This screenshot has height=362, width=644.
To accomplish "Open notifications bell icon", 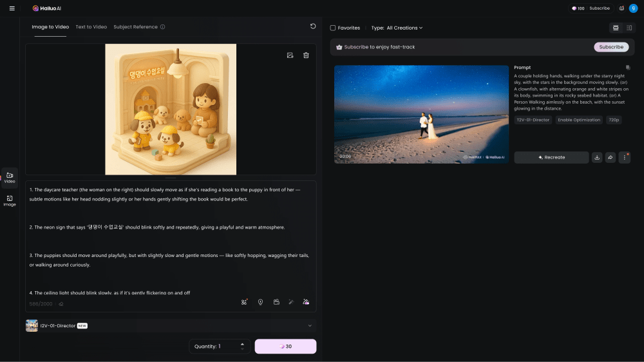I will click(621, 8).
